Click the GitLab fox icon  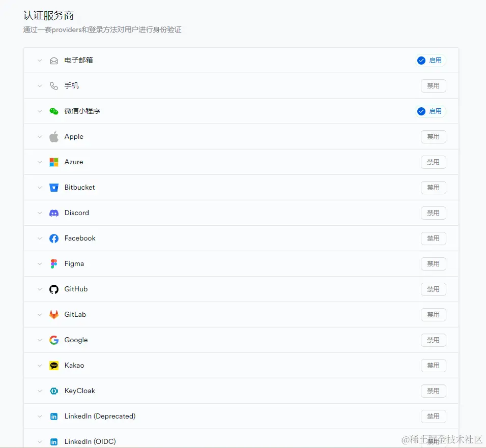click(x=54, y=315)
